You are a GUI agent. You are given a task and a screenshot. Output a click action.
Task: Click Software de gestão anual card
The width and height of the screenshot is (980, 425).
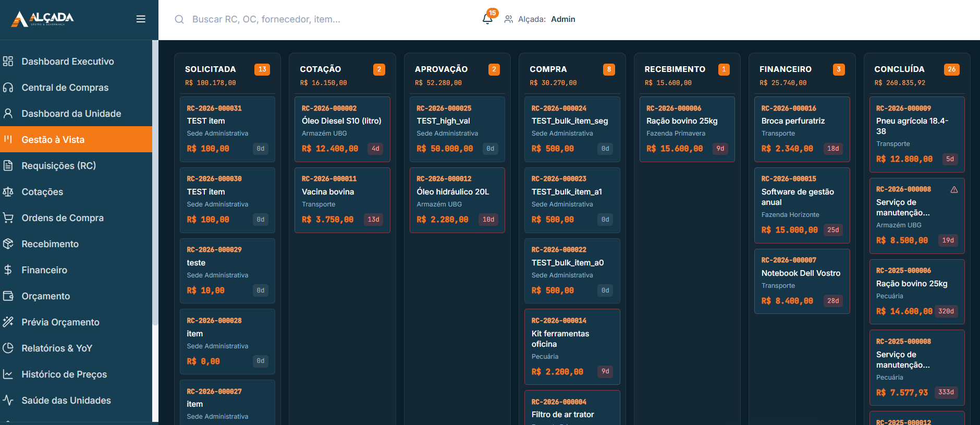click(802, 205)
